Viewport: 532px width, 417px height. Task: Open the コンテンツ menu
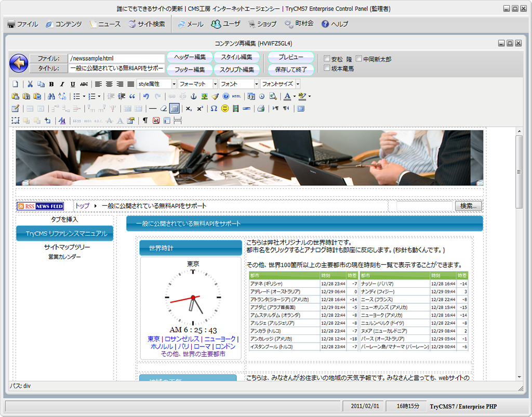point(63,24)
